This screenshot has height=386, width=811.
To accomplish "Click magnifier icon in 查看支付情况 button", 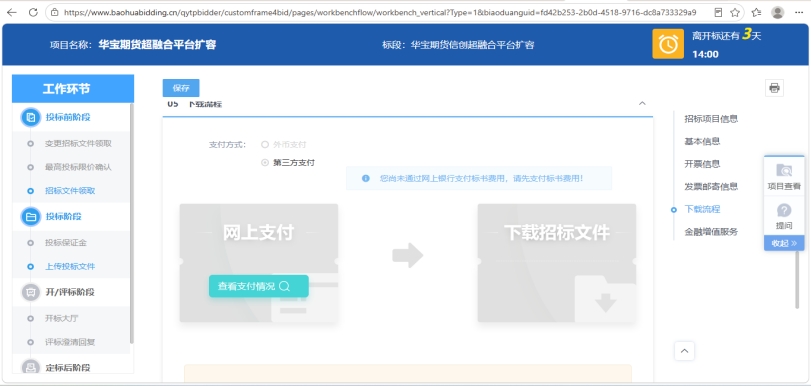I will [284, 286].
